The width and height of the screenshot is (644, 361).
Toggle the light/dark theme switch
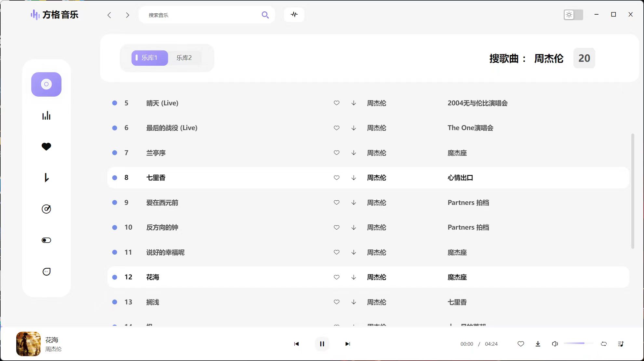pos(573,15)
